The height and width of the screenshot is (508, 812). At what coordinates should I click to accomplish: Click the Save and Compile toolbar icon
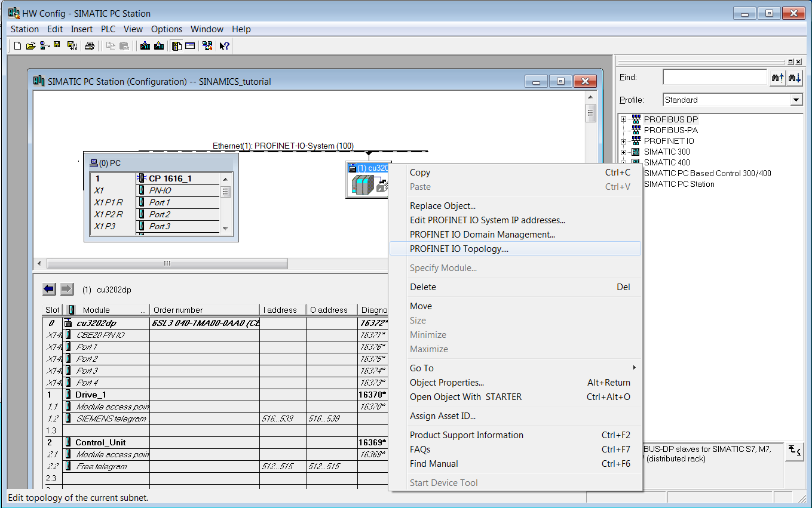72,45
